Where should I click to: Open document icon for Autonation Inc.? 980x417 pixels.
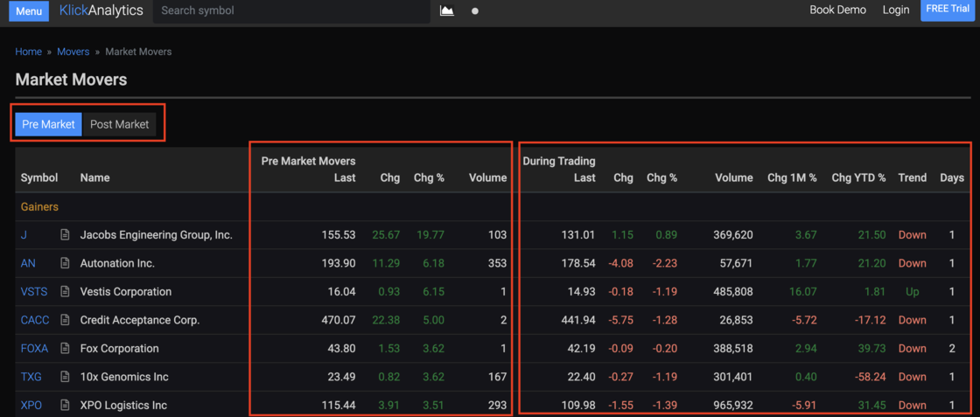pos(65,263)
